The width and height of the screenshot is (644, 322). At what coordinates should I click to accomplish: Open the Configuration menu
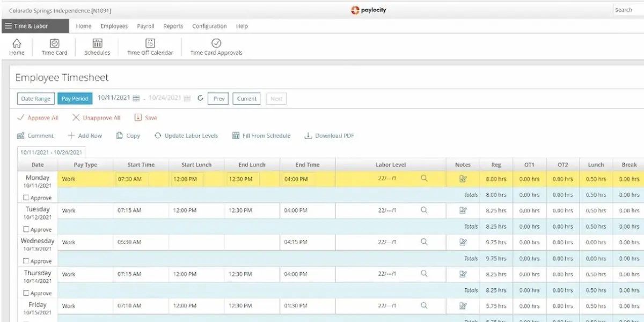pyautogui.click(x=209, y=26)
